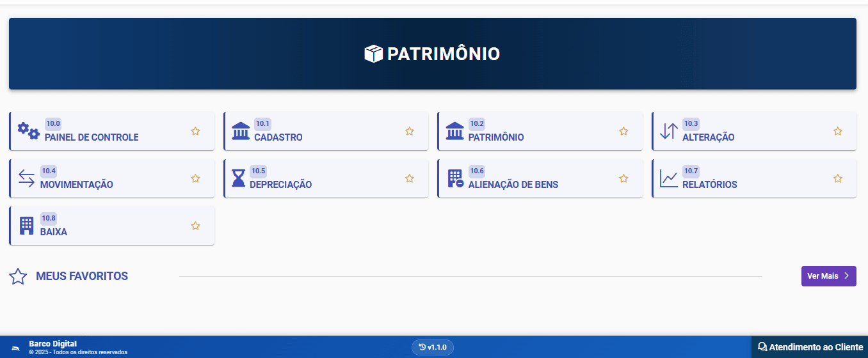Image resolution: width=868 pixels, height=358 pixels.
Task: Click the Meus Favoritos section heading
Action: pyautogui.click(x=82, y=276)
